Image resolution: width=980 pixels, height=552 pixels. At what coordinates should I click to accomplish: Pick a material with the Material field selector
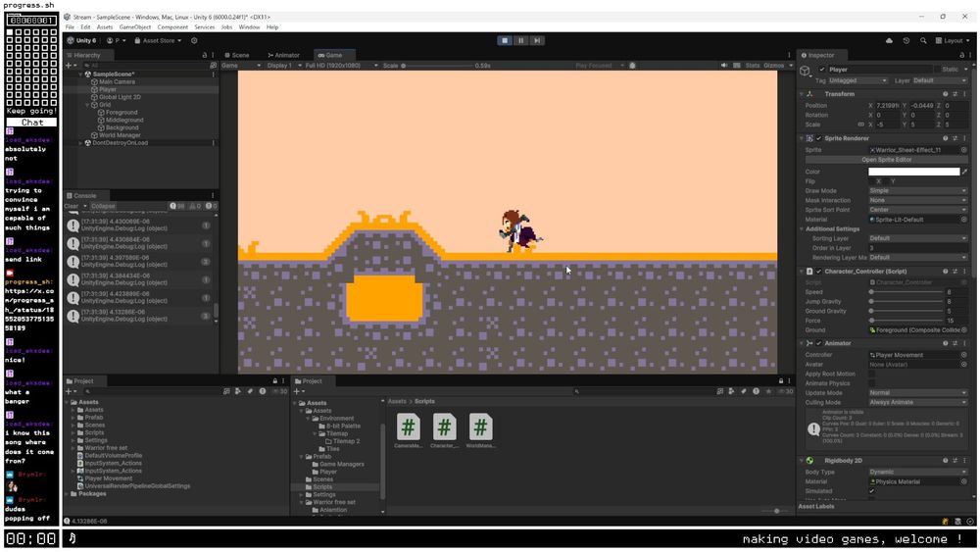click(963, 220)
